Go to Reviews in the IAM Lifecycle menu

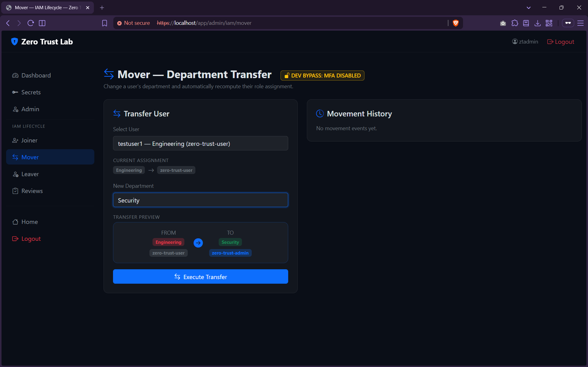32,191
